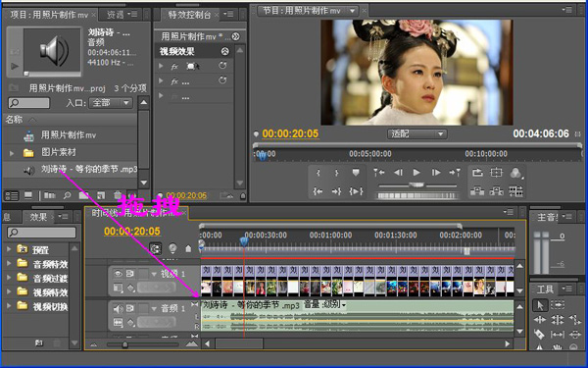Expand the 图片素材 bin
The height and width of the screenshot is (368, 588).
12,153
